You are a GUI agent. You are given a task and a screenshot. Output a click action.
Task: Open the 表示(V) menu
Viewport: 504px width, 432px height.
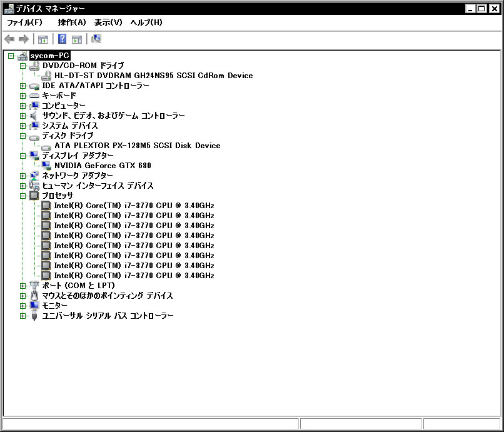tap(108, 23)
